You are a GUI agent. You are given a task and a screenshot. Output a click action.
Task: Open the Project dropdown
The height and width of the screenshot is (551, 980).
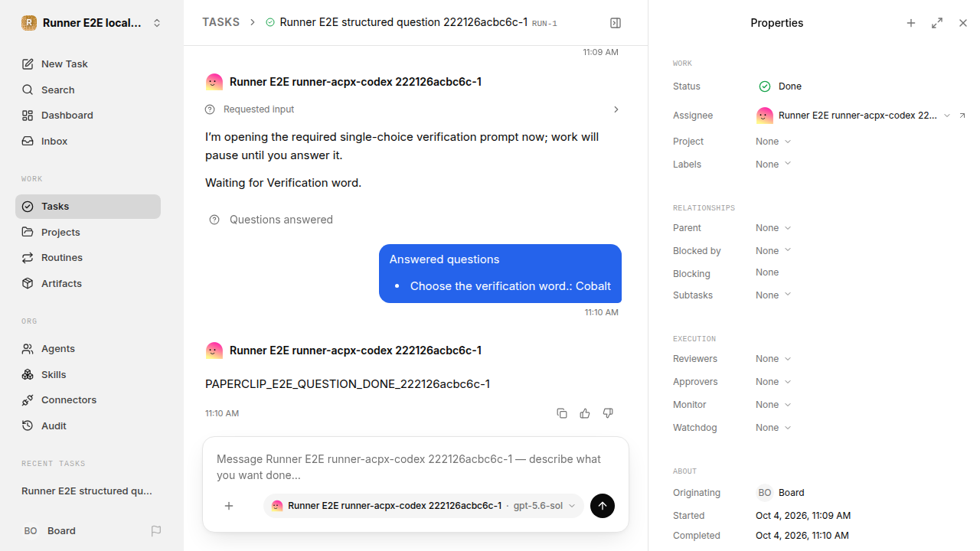(773, 142)
